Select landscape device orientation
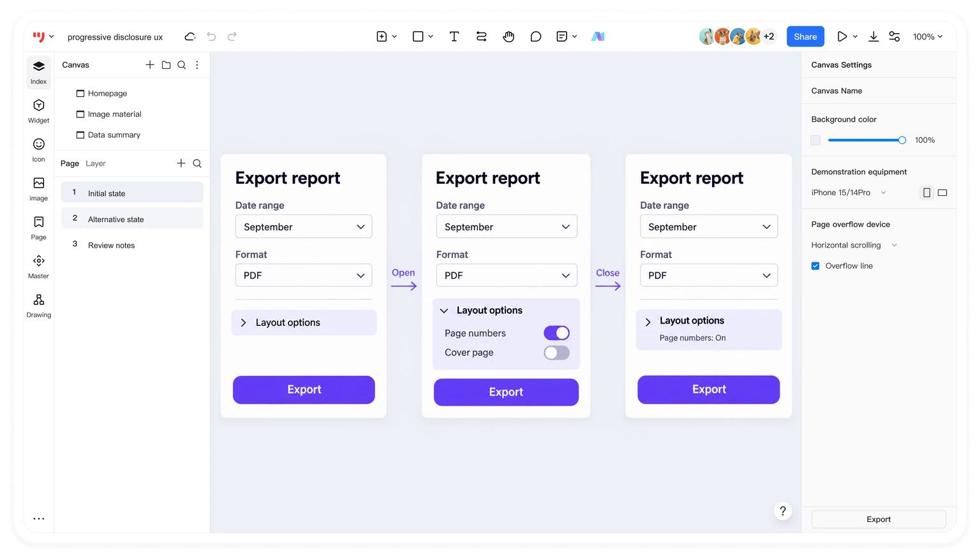The image size is (980, 559). coord(942,193)
